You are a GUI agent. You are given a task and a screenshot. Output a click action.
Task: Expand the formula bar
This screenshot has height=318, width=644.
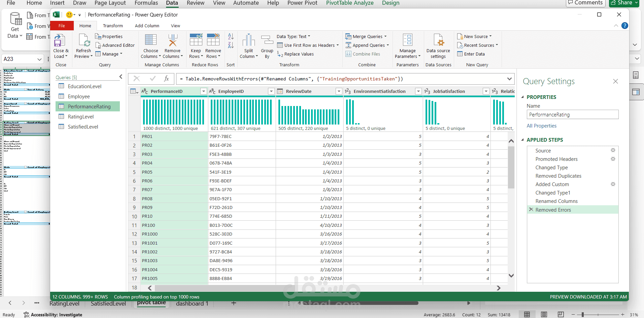pos(509,79)
